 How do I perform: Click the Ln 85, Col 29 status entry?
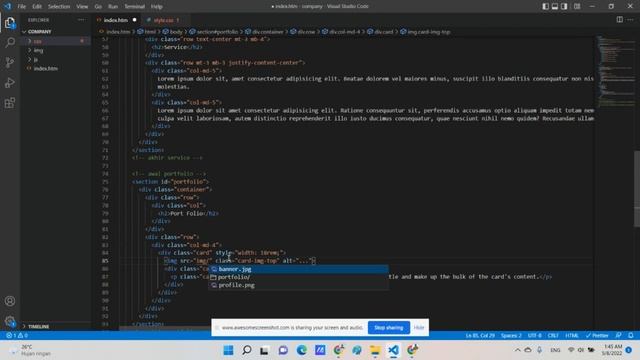click(x=480, y=336)
